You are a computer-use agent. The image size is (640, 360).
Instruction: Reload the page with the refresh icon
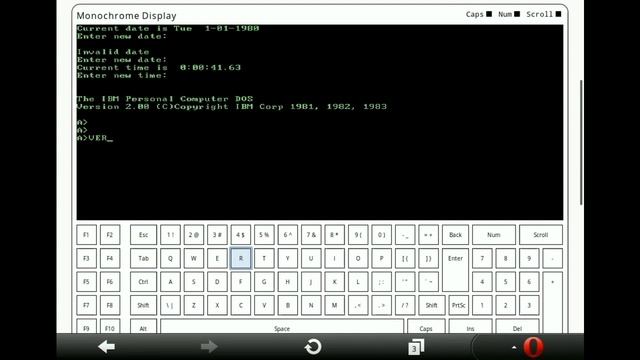click(313, 347)
